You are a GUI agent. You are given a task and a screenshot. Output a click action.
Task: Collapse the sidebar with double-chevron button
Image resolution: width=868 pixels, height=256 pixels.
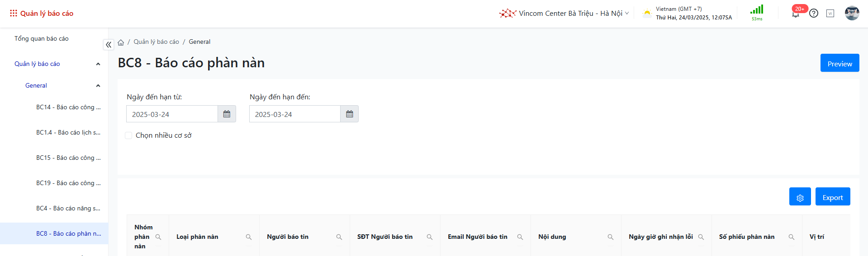pyautogui.click(x=109, y=45)
